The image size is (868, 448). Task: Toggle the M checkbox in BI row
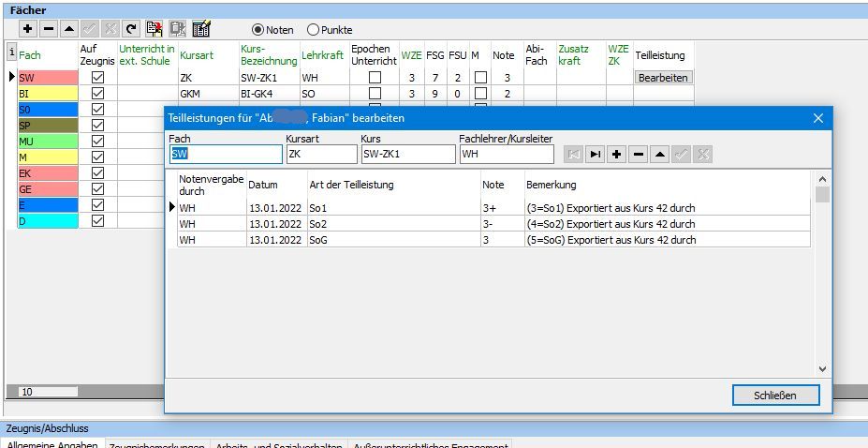480,94
